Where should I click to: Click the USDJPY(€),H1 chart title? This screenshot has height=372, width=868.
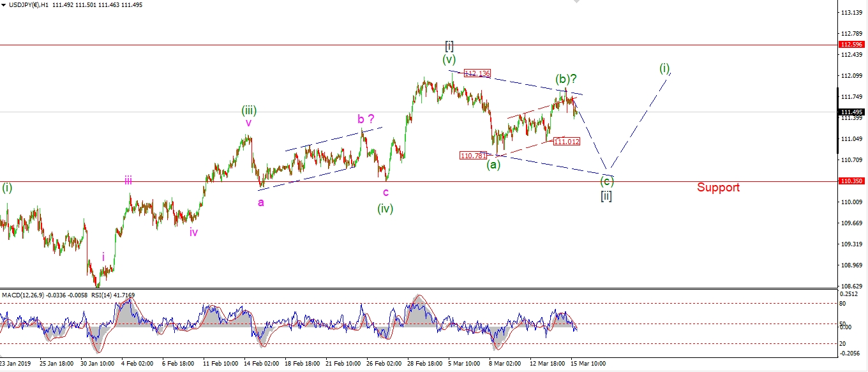point(32,5)
